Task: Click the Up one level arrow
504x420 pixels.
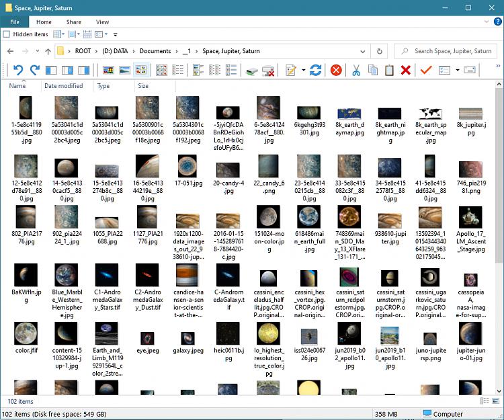Action: (48, 51)
